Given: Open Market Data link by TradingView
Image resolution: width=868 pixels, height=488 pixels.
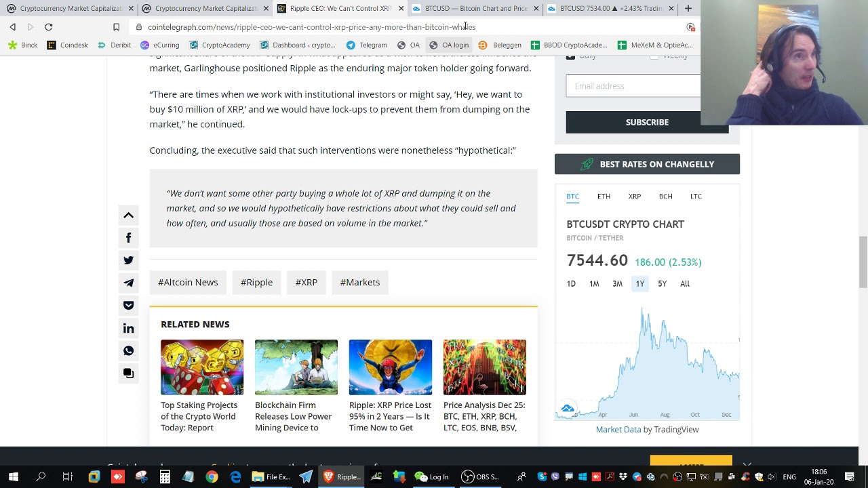Looking at the screenshot, I should (x=618, y=430).
